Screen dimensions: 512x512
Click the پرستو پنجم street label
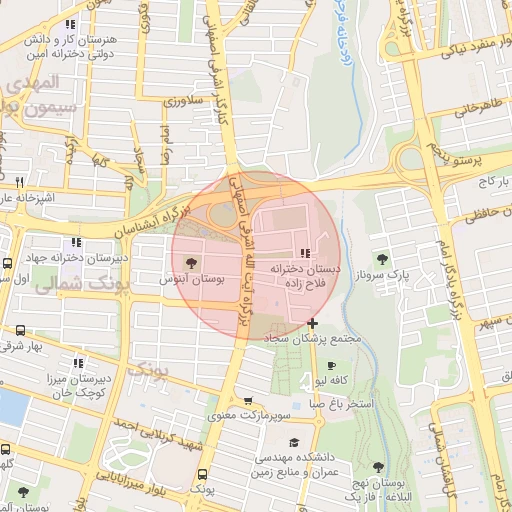[455, 155]
